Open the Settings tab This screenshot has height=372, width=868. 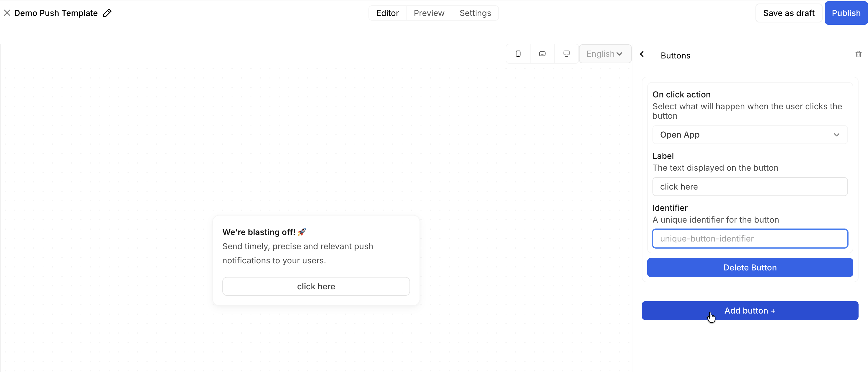(475, 13)
